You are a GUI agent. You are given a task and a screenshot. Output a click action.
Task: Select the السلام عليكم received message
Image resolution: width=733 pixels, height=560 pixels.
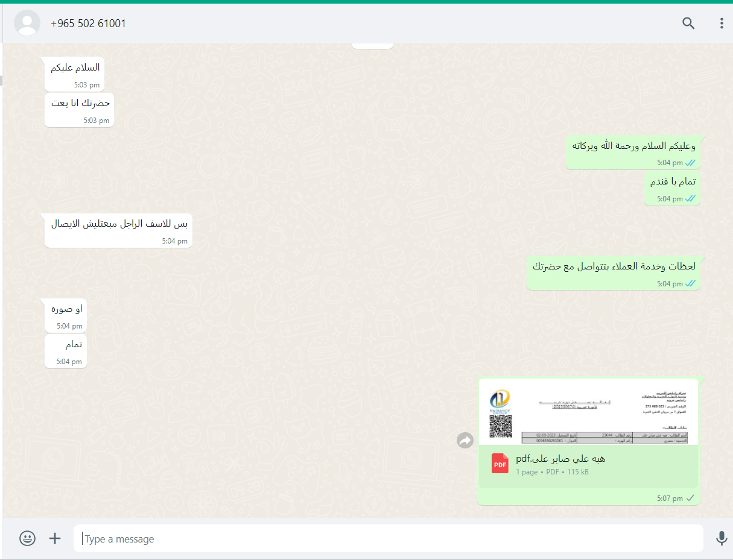pos(75,74)
